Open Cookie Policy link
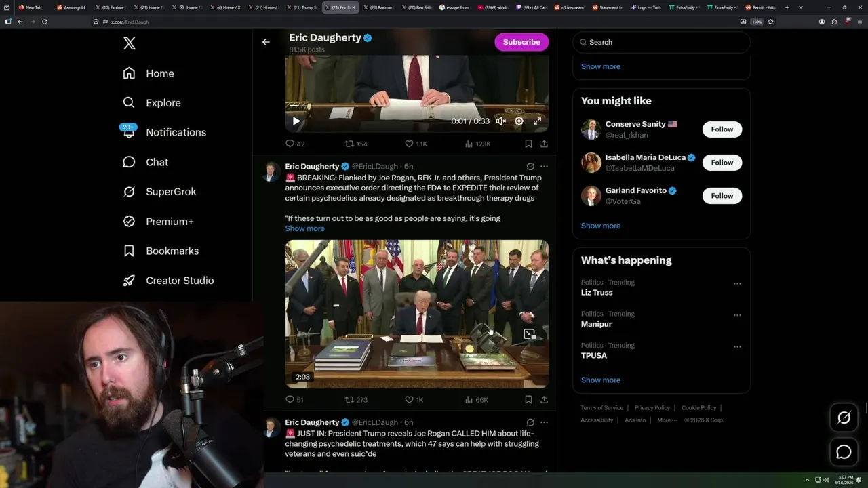868x488 pixels. pyautogui.click(x=699, y=408)
